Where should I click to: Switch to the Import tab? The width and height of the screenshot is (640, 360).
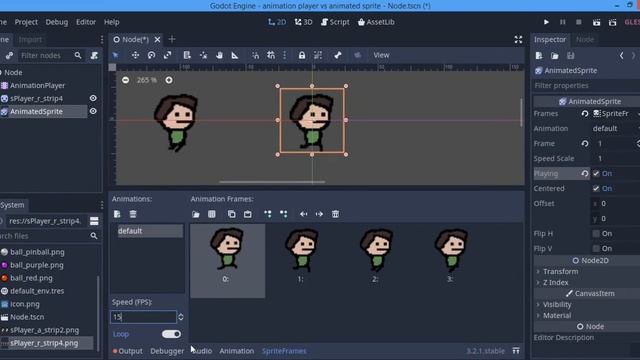[30, 40]
